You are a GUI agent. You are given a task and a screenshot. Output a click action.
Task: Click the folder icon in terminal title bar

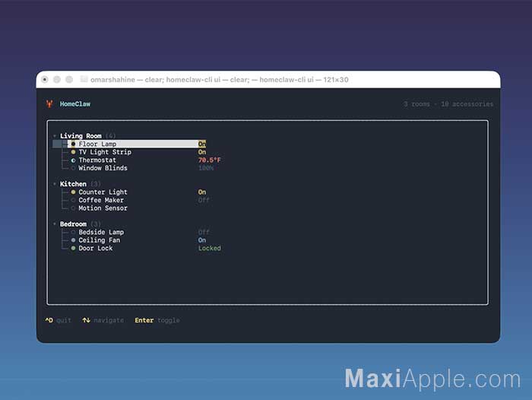pyautogui.click(x=84, y=79)
